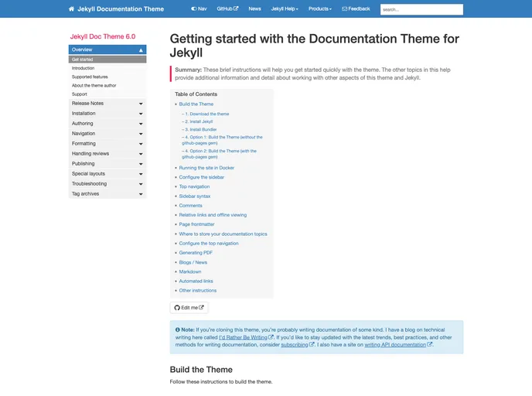This screenshot has height=396, width=532.
Task: Expand the Jekyll Help dropdown
Action: (285, 9)
